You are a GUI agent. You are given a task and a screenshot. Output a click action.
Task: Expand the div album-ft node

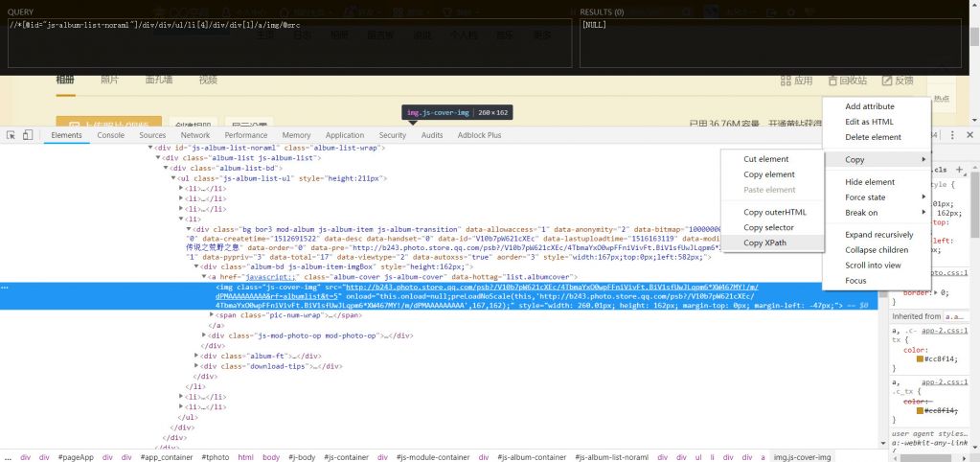pyautogui.click(x=196, y=356)
